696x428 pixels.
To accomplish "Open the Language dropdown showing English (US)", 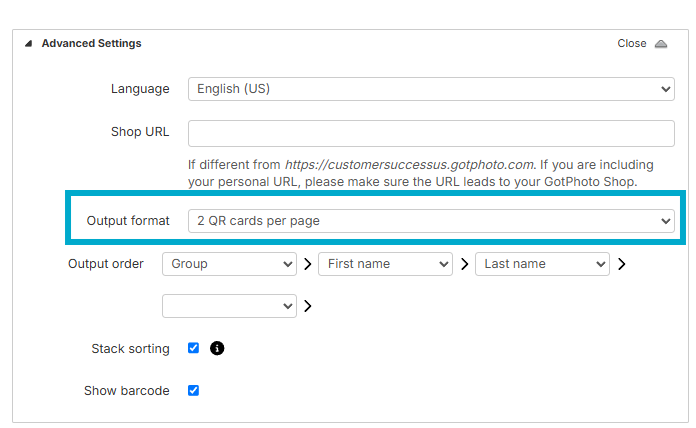I will (431, 89).
